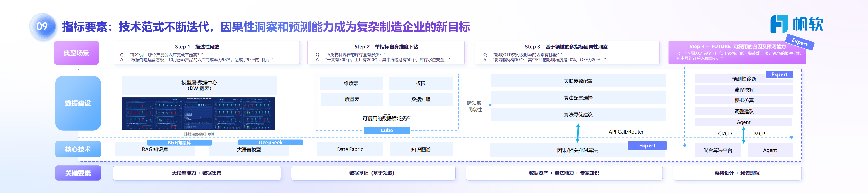868x193 pixels.
Task: Click the 架构设计 + 场景理解 box
Action: (737, 173)
